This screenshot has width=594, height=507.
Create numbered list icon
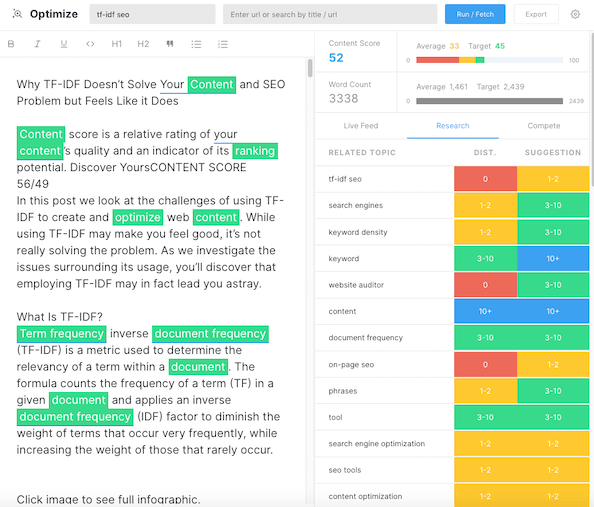[223, 44]
